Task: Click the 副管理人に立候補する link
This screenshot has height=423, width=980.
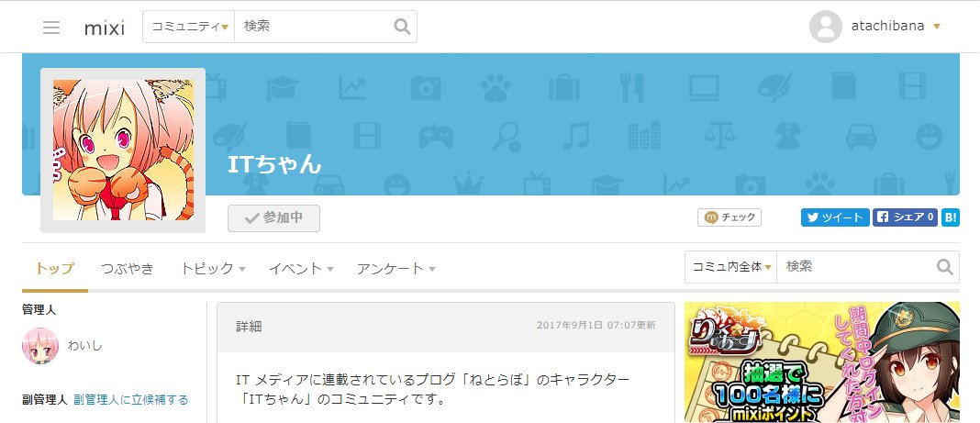Action: (x=131, y=399)
